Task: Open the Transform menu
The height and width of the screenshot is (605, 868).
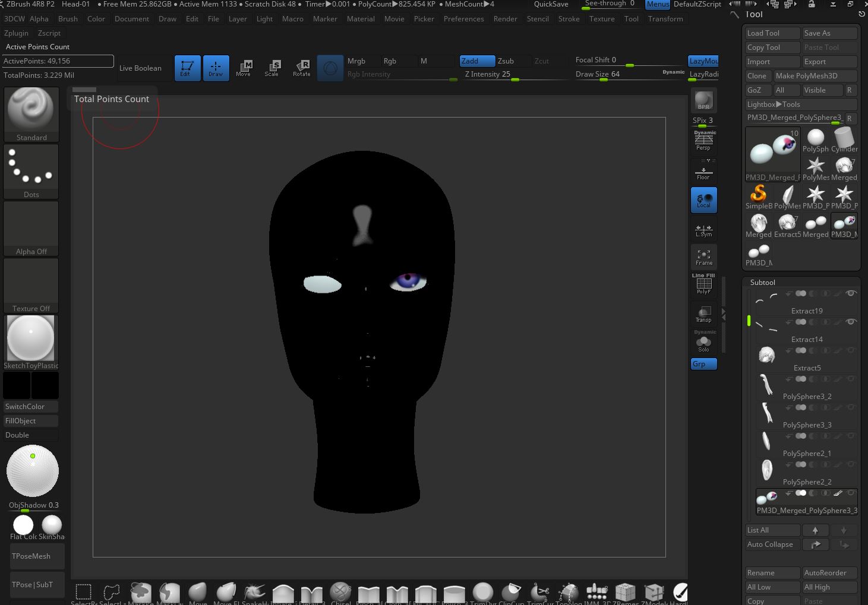Action: point(665,19)
